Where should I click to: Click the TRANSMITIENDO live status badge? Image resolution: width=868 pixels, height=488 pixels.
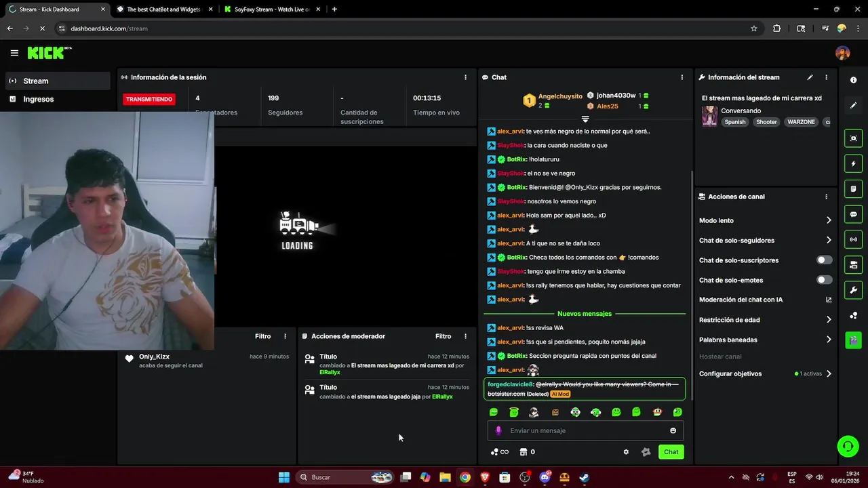point(149,99)
